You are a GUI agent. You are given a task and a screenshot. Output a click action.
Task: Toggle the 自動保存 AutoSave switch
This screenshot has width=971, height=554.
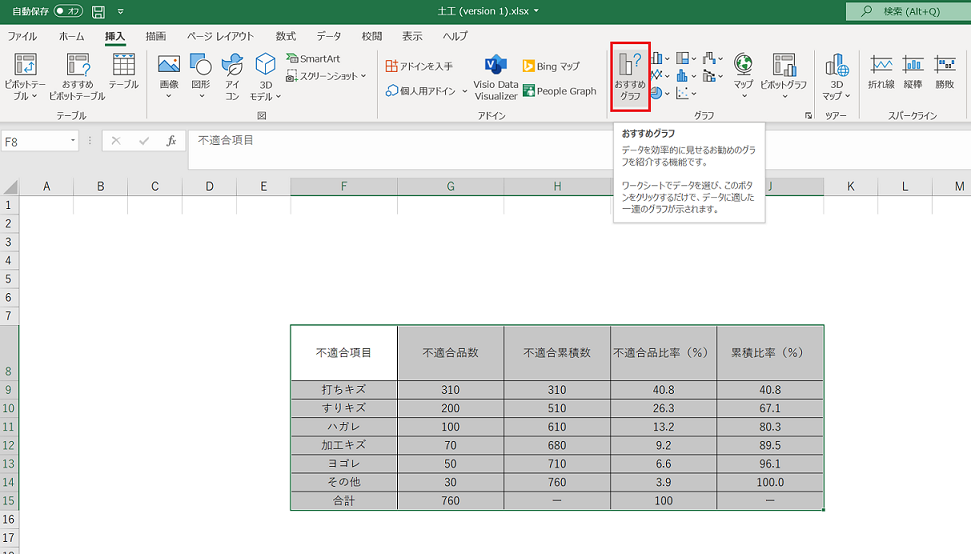pos(68,11)
